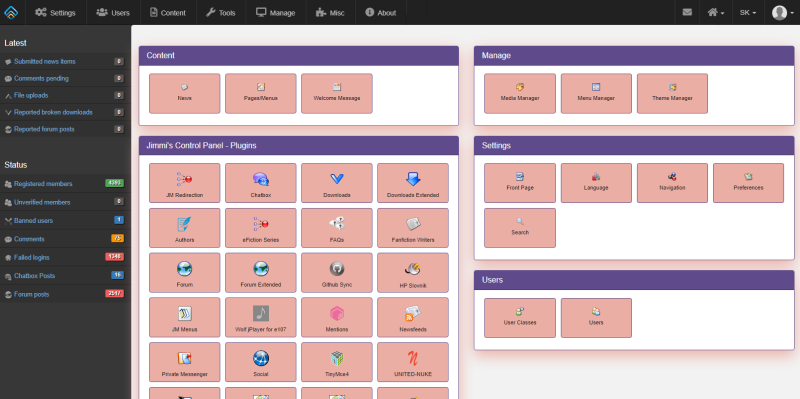Open the Tools menu
Screen dimensions: 800x399
tap(221, 12)
